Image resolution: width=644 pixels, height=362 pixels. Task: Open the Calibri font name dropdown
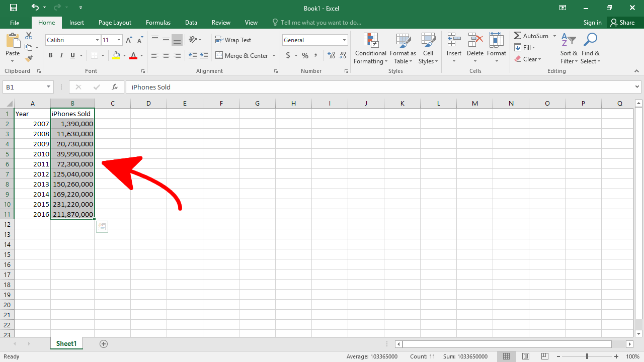click(x=97, y=40)
